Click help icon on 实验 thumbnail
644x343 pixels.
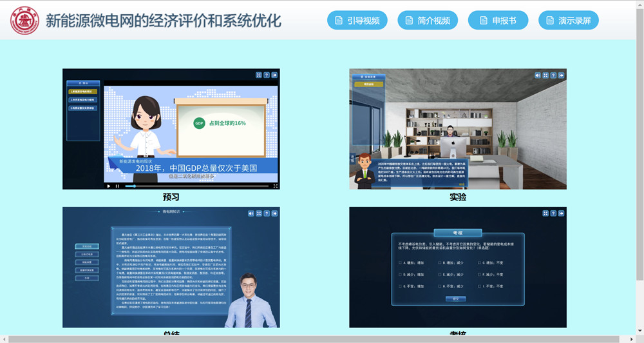(x=553, y=75)
